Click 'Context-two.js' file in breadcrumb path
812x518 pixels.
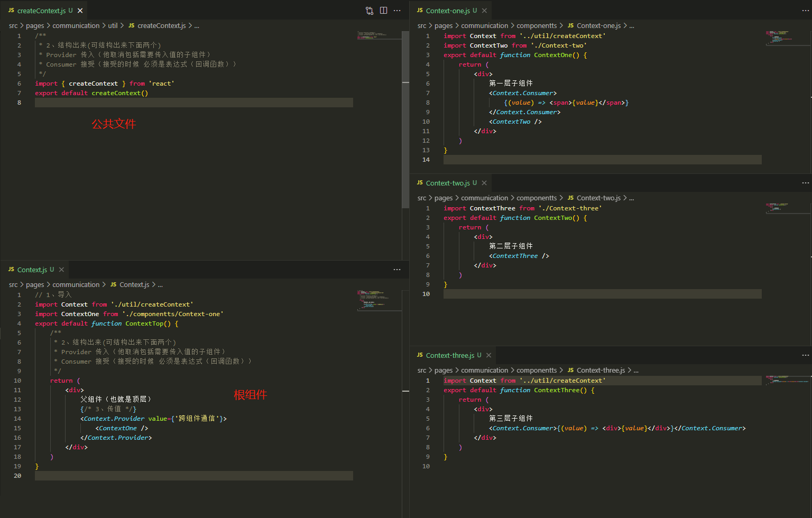pyautogui.click(x=598, y=198)
